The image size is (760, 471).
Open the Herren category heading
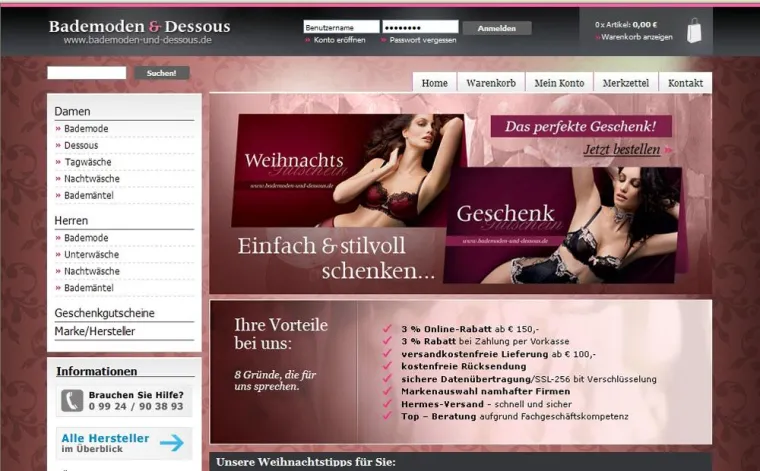71,220
